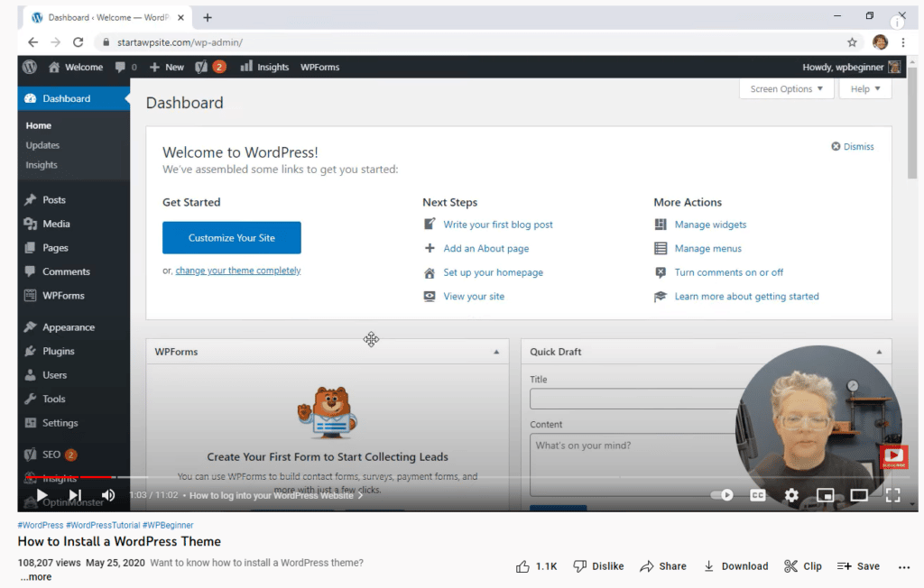Open the Tools wrench icon menu

coord(30,399)
